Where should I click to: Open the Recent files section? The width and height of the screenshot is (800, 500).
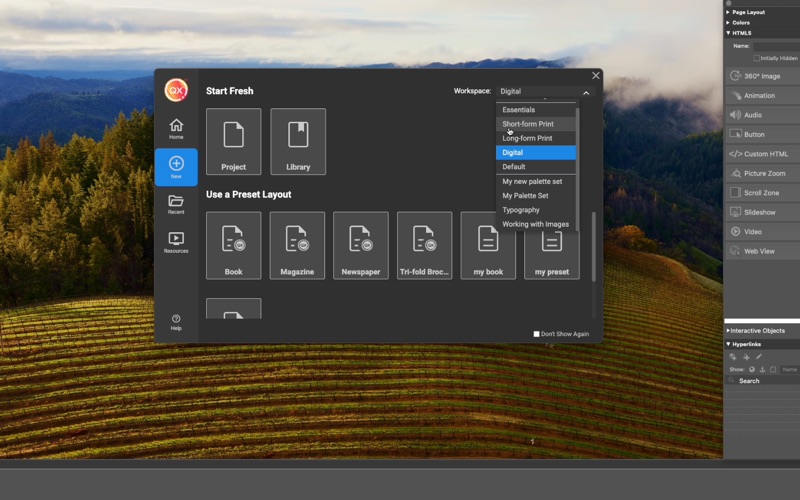pos(176,204)
